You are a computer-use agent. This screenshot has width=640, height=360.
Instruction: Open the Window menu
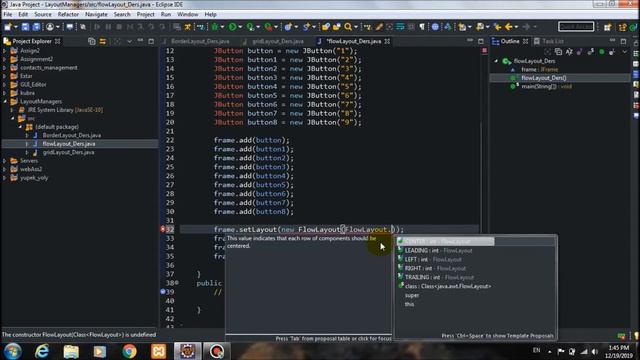point(188,14)
